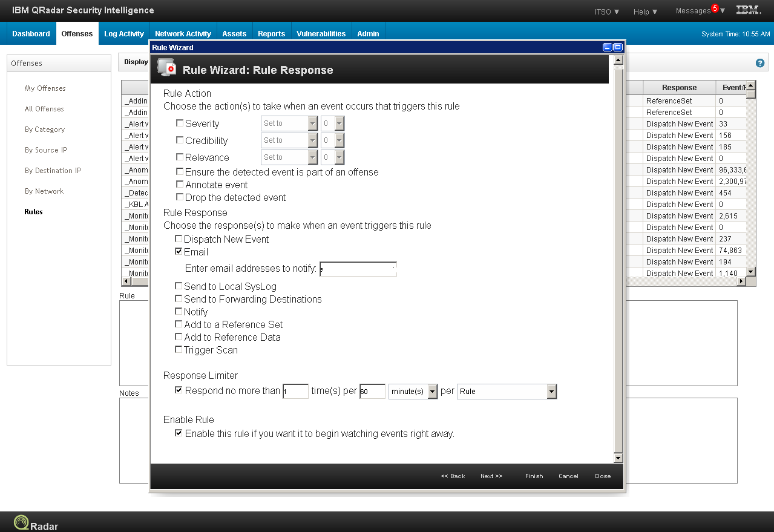Open All Offenses in sidebar
Screen dimensions: 774x532
pos(44,109)
